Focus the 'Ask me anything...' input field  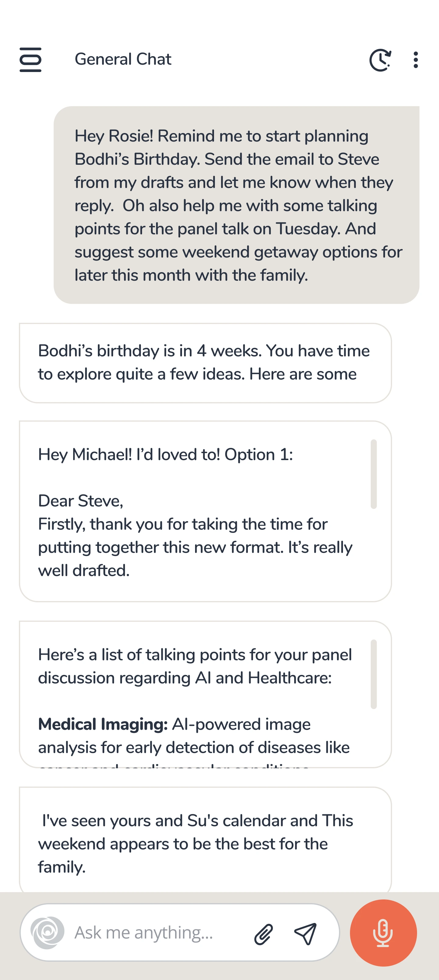(x=156, y=933)
